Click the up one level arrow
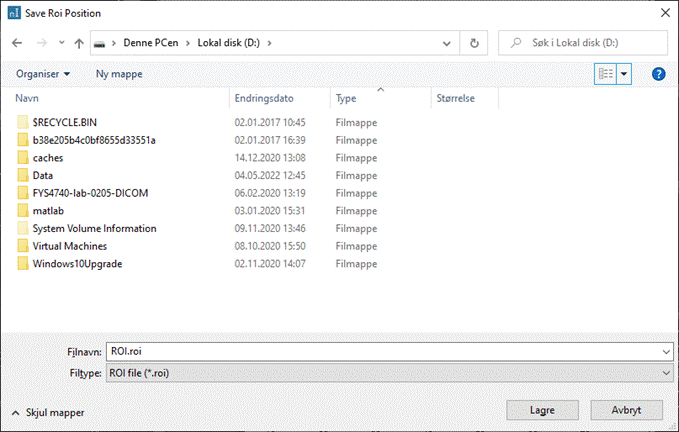 [x=79, y=44]
